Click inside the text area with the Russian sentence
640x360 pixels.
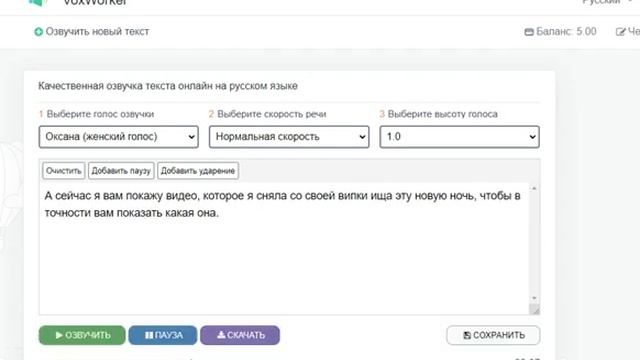click(x=284, y=248)
